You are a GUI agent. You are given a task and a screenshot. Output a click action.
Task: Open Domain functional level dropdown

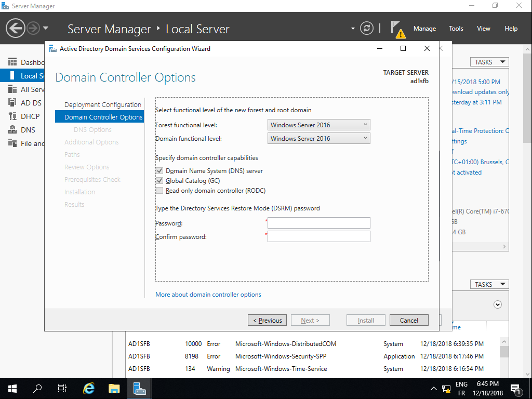point(319,138)
